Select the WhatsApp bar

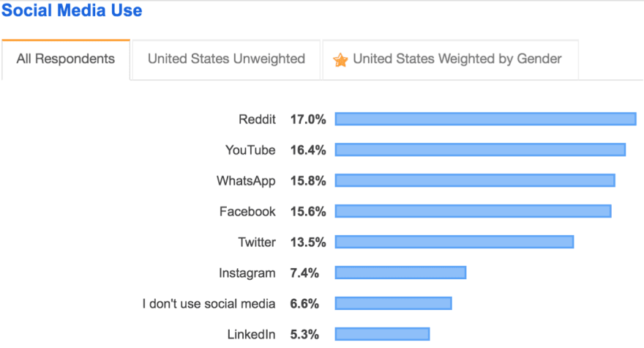[475, 180]
